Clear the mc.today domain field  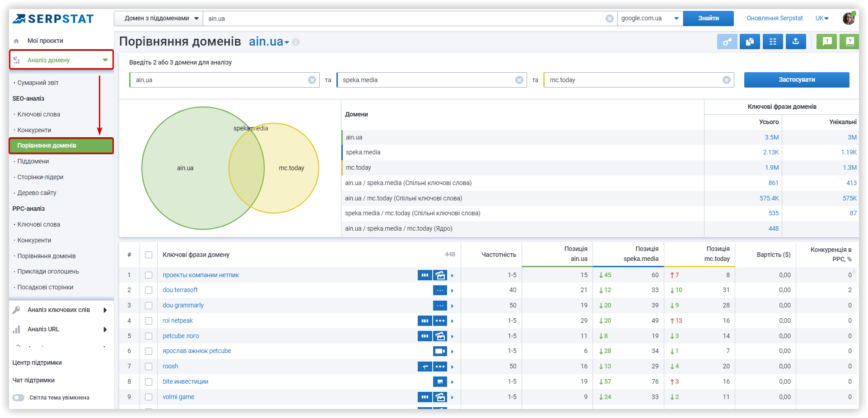coord(727,80)
